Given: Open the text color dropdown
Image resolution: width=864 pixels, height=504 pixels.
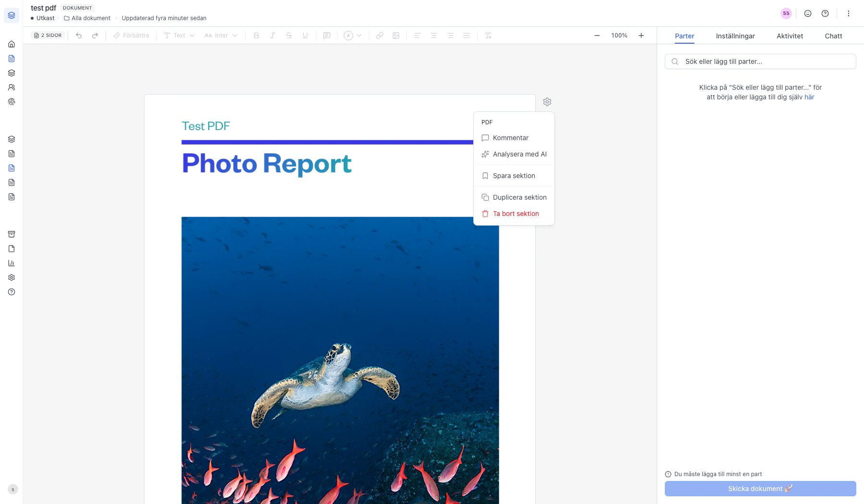Looking at the screenshot, I should tap(353, 36).
